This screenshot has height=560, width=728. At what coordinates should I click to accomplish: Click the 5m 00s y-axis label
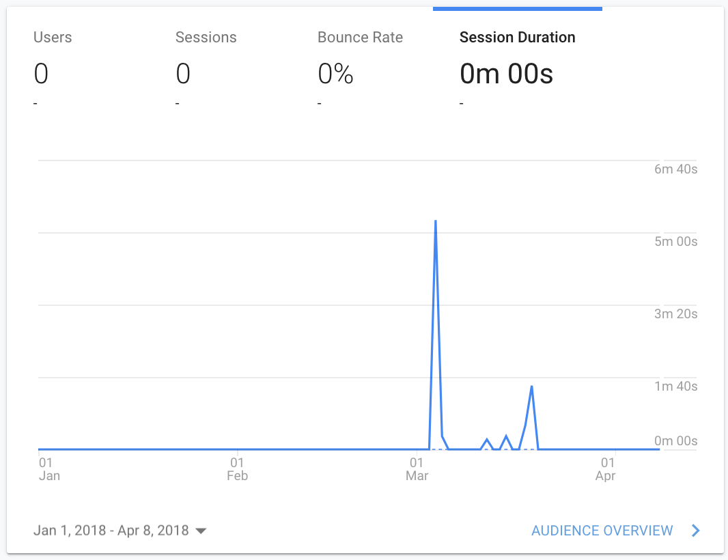point(675,242)
